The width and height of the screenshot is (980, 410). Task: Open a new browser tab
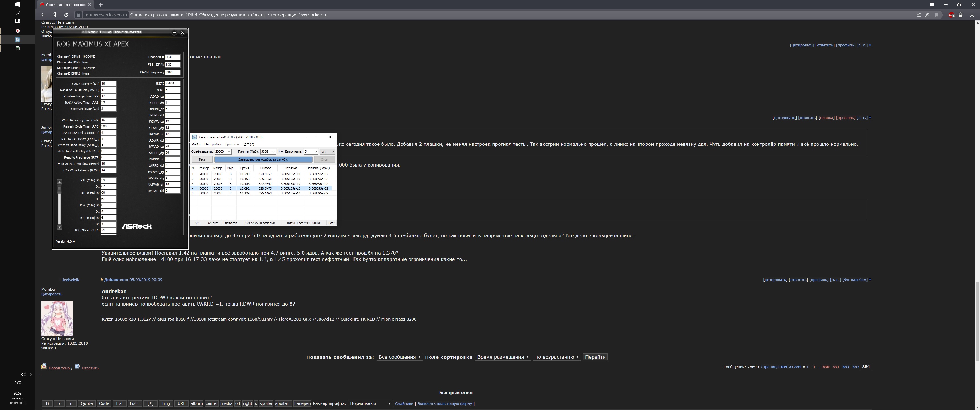101,5
